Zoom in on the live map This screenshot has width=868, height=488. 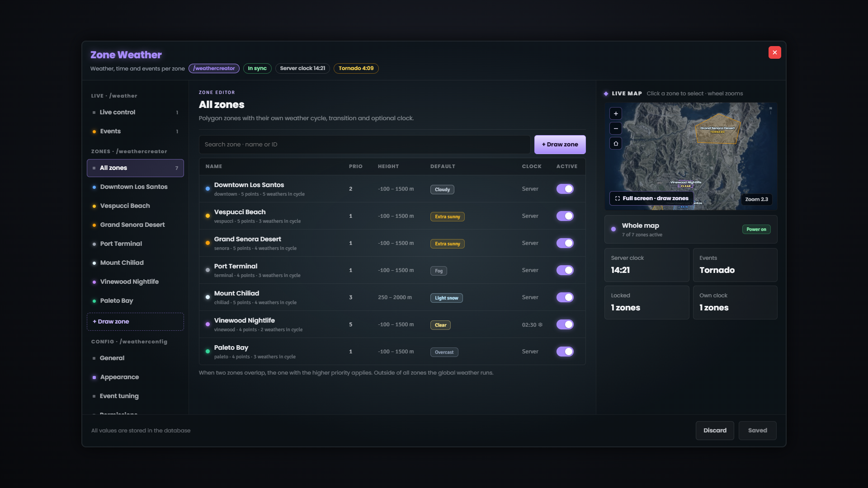(616, 113)
